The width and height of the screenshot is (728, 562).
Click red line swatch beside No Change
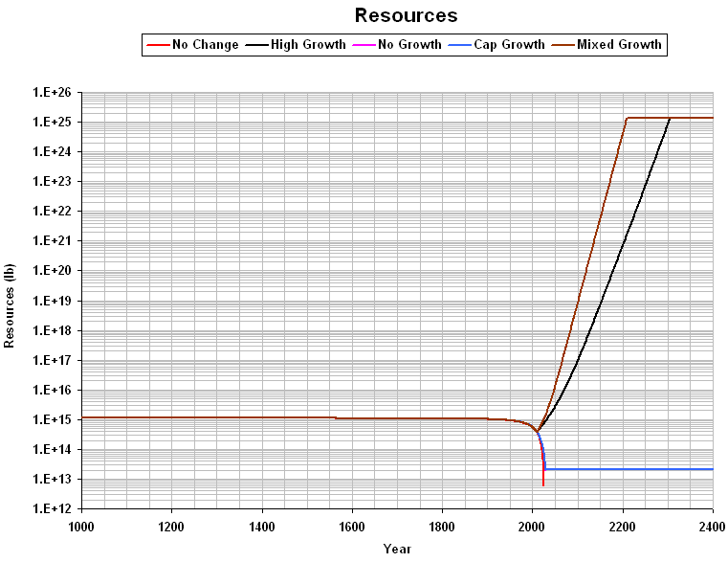(x=158, y=44)
